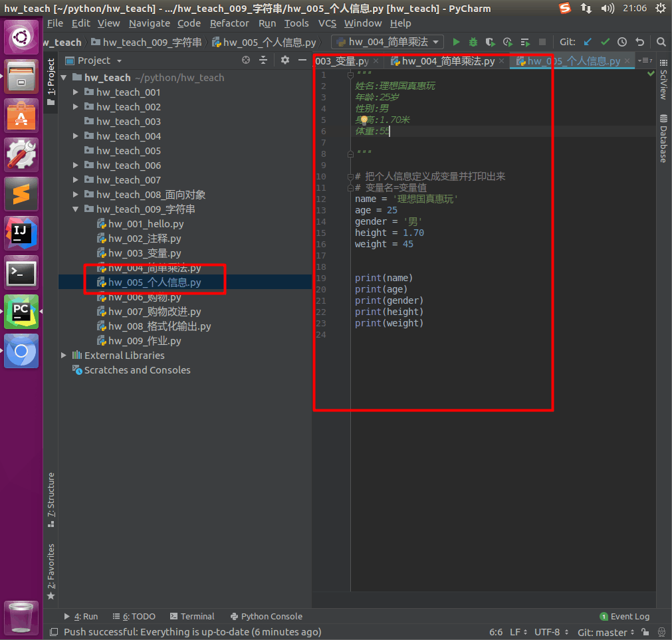Select Scratches and Consoles node

137,370
